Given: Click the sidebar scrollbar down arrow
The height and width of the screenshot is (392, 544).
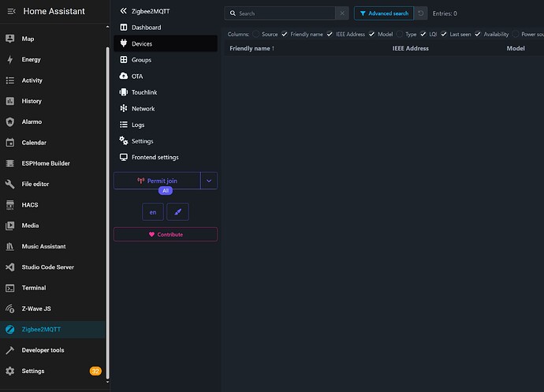Looking at the screenshot, I should click(107, 382).
